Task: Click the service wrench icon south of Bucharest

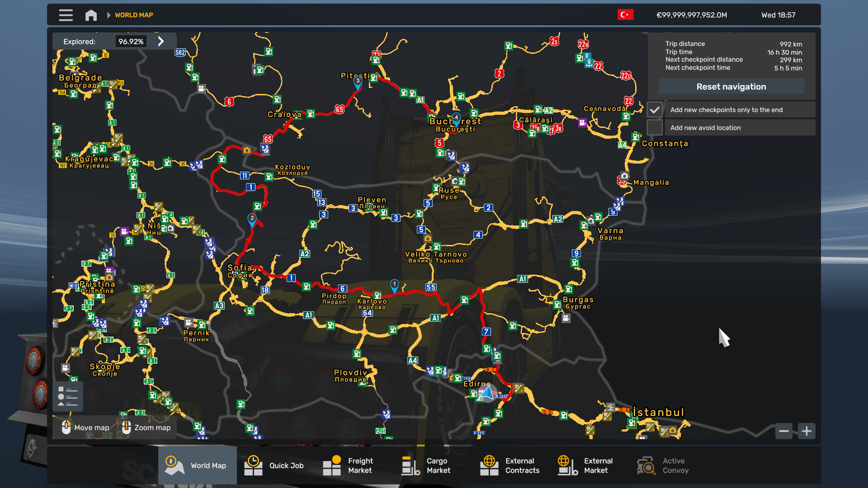Action: [x=451, y=156]
